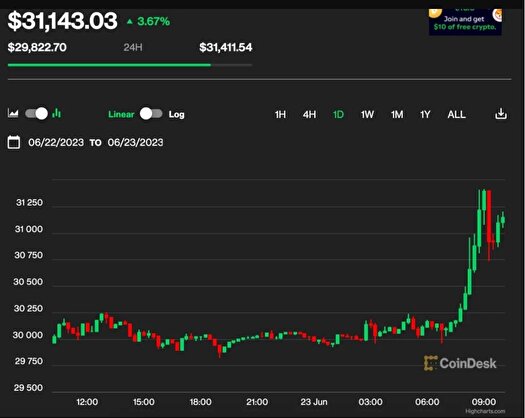Screen dimensions: 525x418
Task: Switch to the 1H timeframe
Action: coord(280,115)
